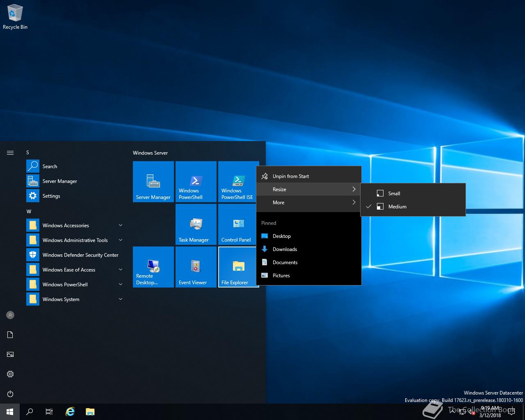The width and height of the screenshot is (525, 420).
Task: Expand the Windows Ease of Access folder
Action: [x=75, y=269]
